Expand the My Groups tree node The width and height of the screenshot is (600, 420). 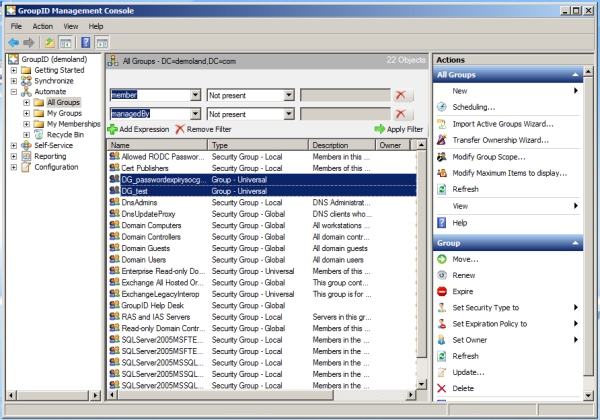[26, 113]
